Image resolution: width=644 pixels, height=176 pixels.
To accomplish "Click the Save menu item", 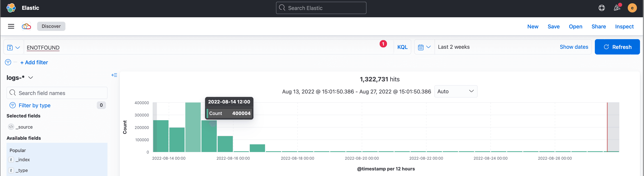I will [554, 26].
